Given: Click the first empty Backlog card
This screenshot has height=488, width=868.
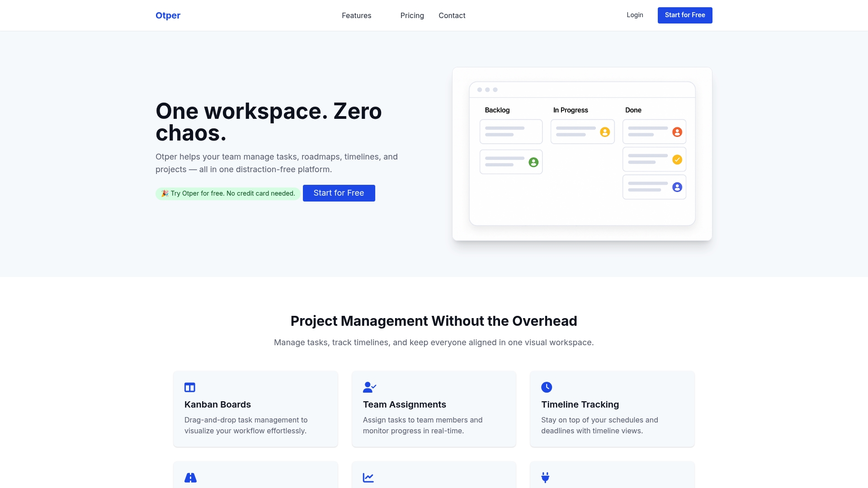Looking at the screenshot, I should click(x=511, y=131).
